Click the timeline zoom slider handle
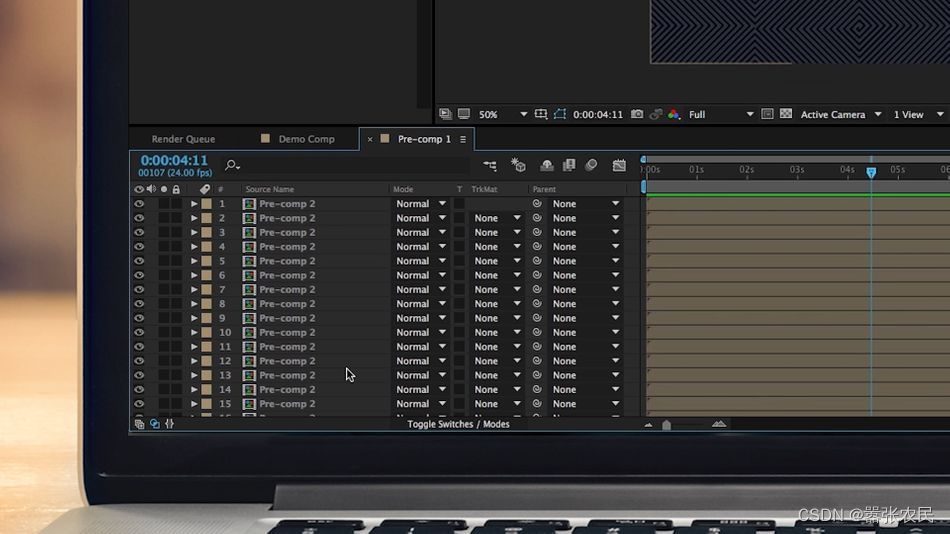Image resolution: width=950 pixels, height=534 pixels. click(x=666, y=425)
